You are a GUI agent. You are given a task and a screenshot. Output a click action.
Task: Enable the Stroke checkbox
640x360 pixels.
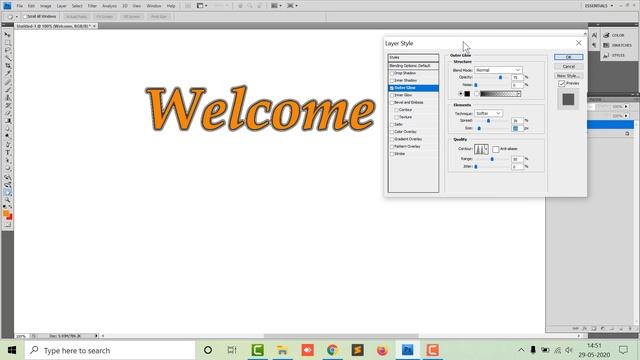pos(392,154)
